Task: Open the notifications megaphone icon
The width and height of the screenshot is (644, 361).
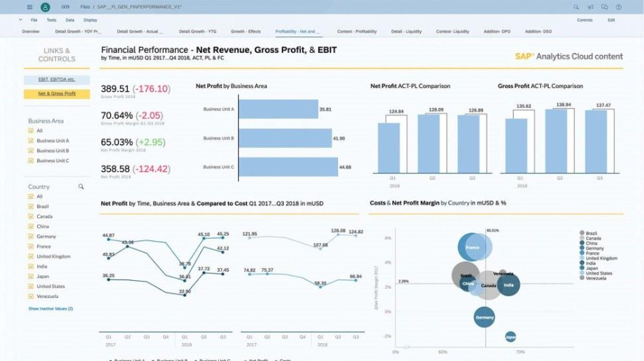Action: [x=591, y=7]
